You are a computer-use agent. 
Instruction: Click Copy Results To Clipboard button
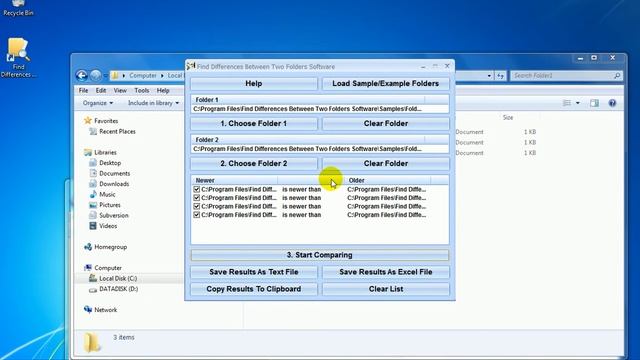point(254,289)
